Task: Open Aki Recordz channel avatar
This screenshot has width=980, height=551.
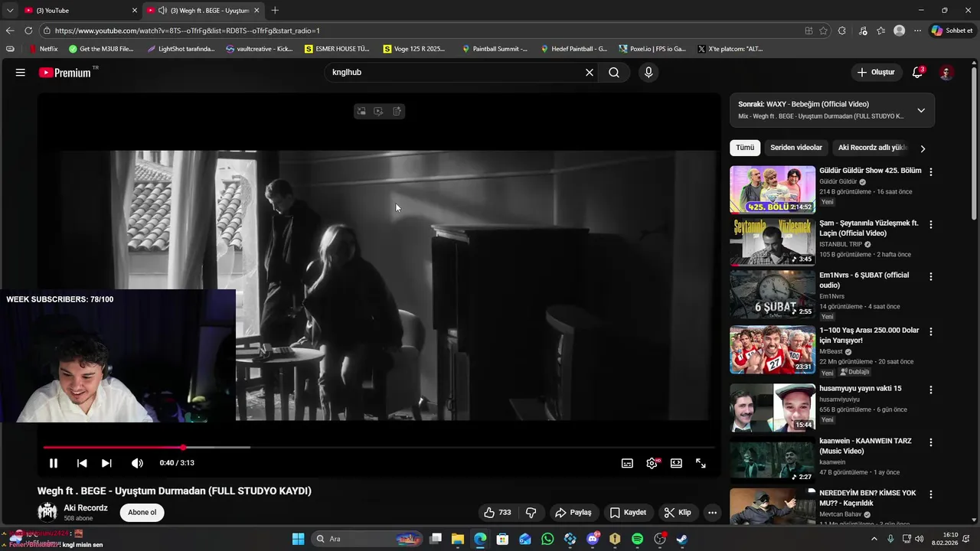Action: click(47, 513)
